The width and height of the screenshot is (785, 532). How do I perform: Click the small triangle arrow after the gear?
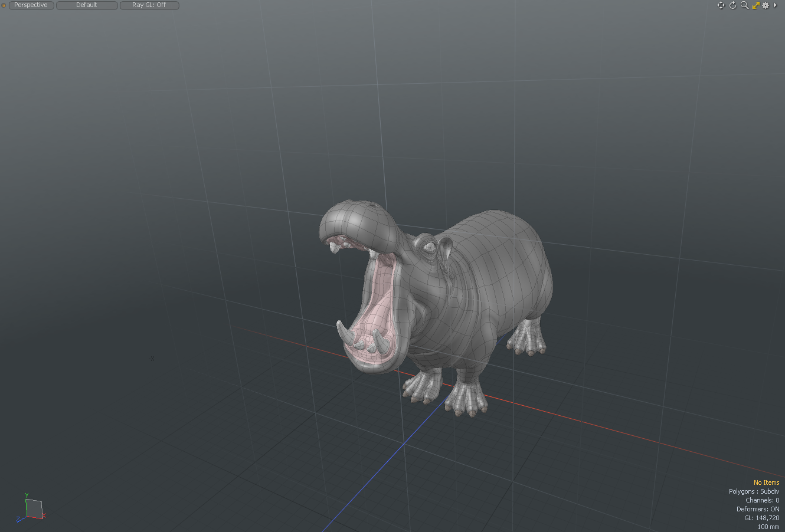tap(775, 5)
